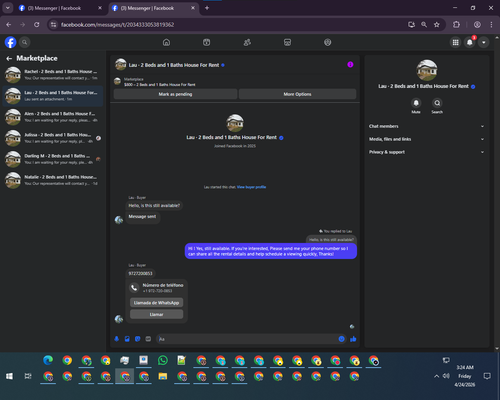
Task: Open Julissa's conversation in the Marketplace list
Action: 53,138
